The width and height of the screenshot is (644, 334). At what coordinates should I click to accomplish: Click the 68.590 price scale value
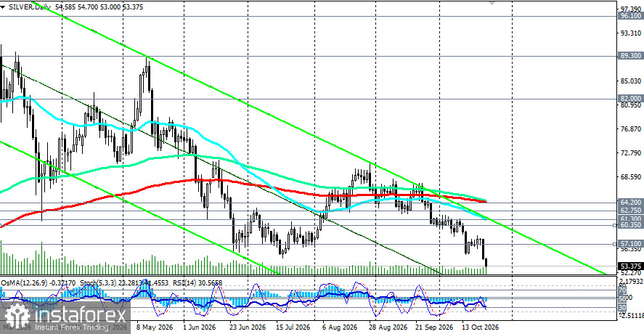click(630, 177)
